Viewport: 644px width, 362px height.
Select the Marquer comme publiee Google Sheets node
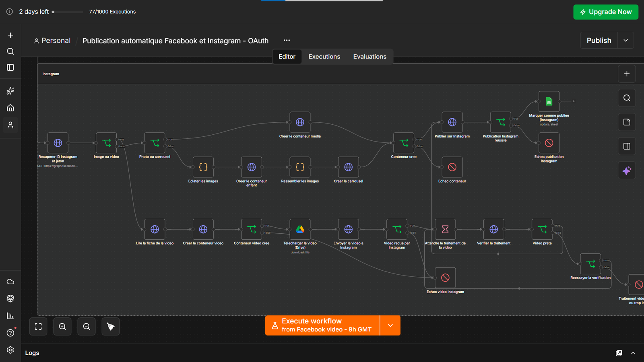pyautogui.click(x=549, y=101)
